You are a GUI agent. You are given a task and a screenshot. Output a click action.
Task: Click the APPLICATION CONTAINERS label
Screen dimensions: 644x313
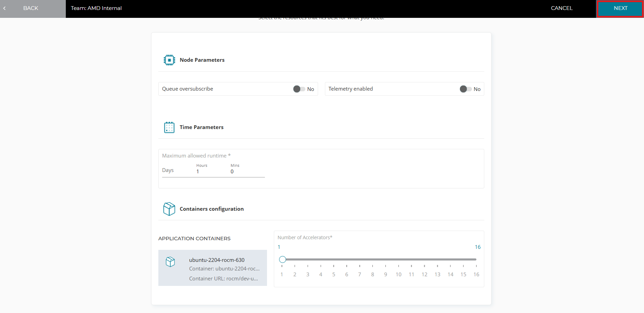click(194, 239)
